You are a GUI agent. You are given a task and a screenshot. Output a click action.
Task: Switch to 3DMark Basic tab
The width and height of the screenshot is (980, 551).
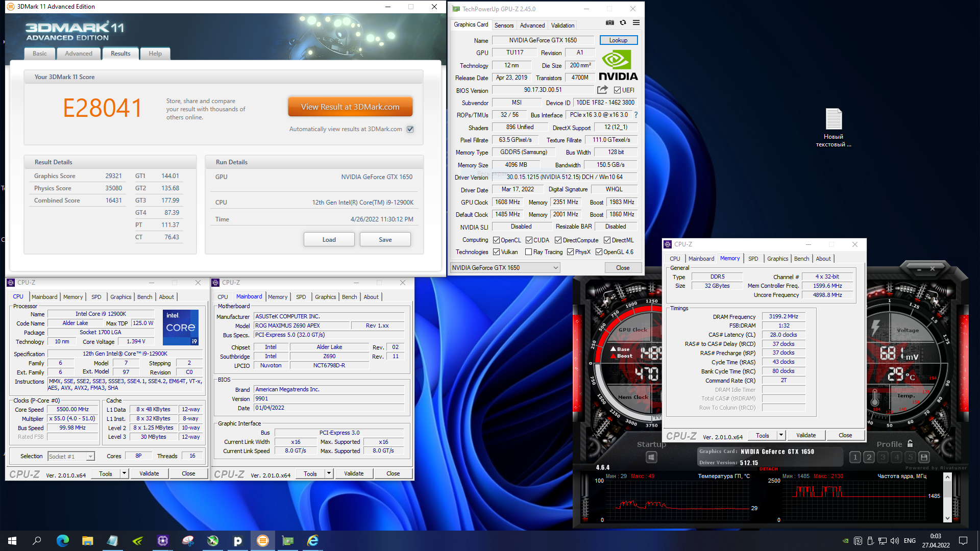click(x=40, y=54)
